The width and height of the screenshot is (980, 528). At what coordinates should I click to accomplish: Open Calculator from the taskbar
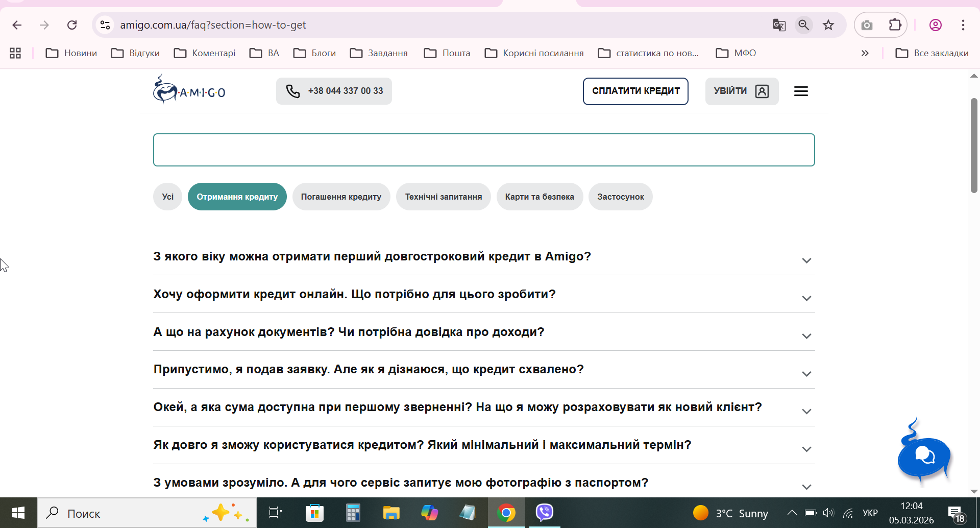point(353,513)
